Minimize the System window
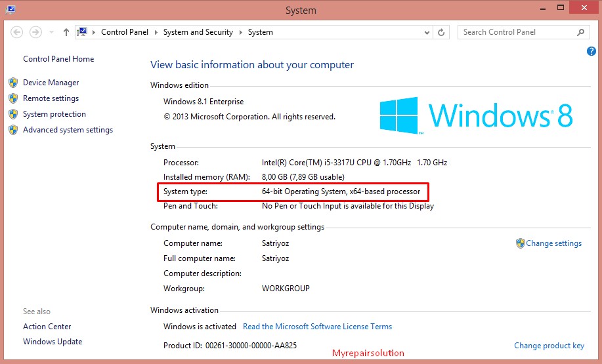 point(543,9)
